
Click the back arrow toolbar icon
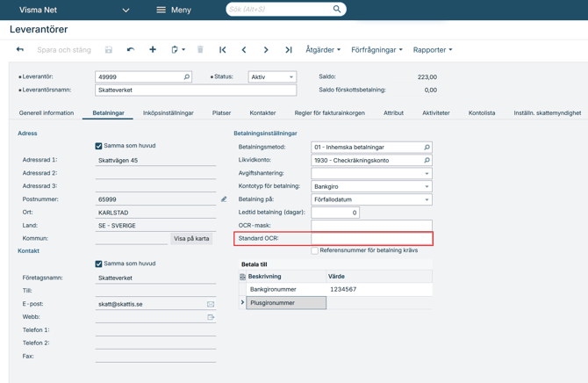20,49
